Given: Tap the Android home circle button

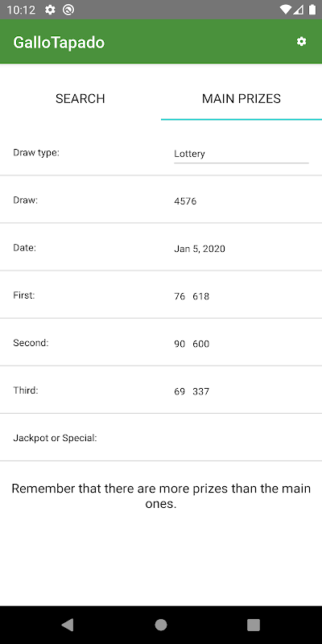Looking at the screenshot, I should pos(160,625).
